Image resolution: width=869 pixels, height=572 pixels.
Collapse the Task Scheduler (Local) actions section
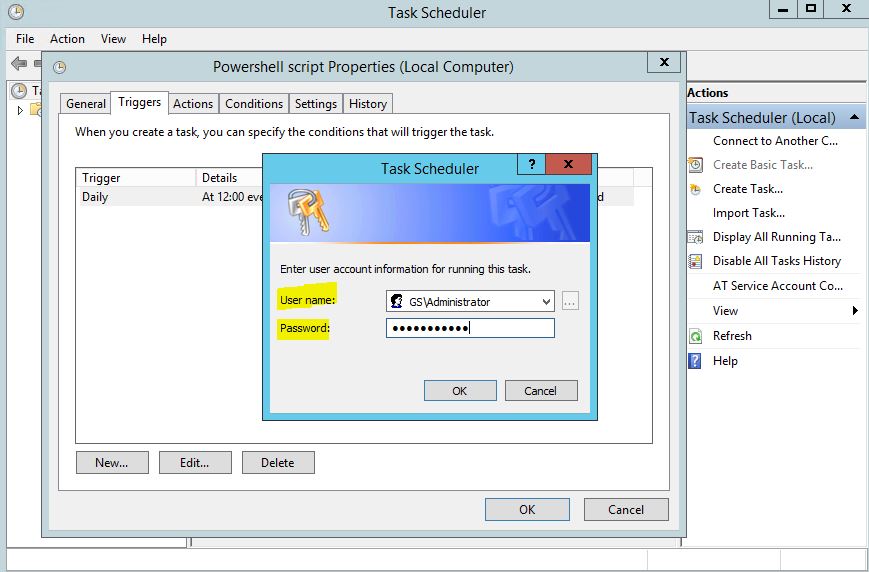854,117
